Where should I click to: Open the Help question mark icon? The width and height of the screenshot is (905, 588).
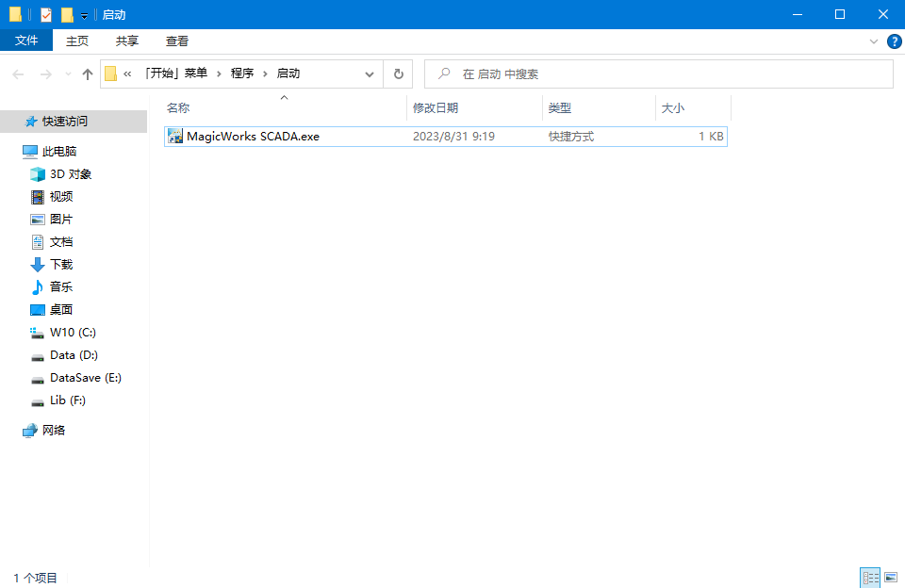[x=894, y=41]
